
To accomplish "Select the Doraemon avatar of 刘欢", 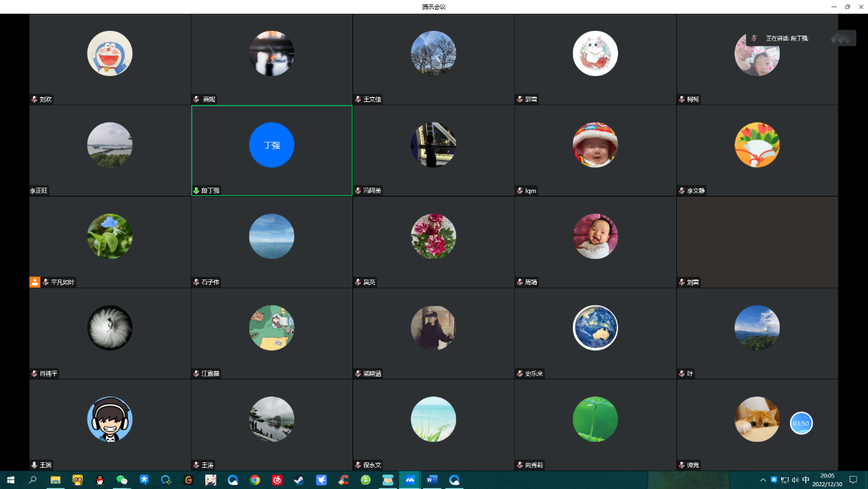I will click(x=110, y=53).
